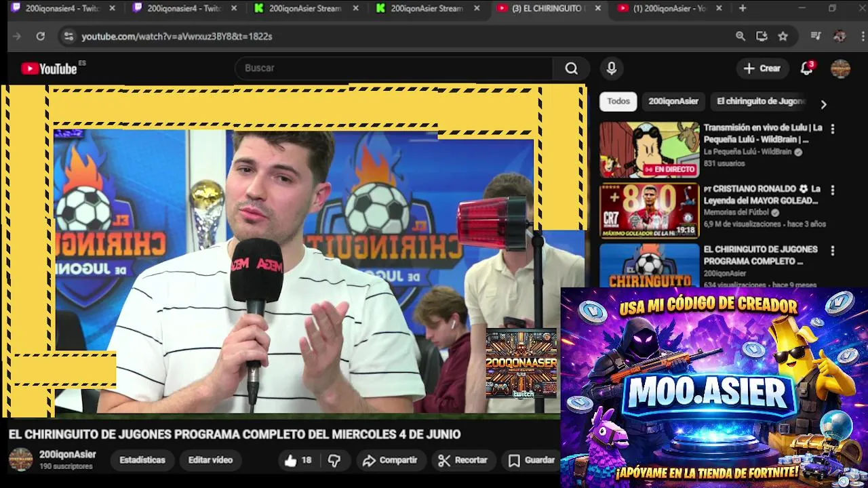Bookmark this page with the star icon
The width and height of the screenshot is (868, 488).
783,37
